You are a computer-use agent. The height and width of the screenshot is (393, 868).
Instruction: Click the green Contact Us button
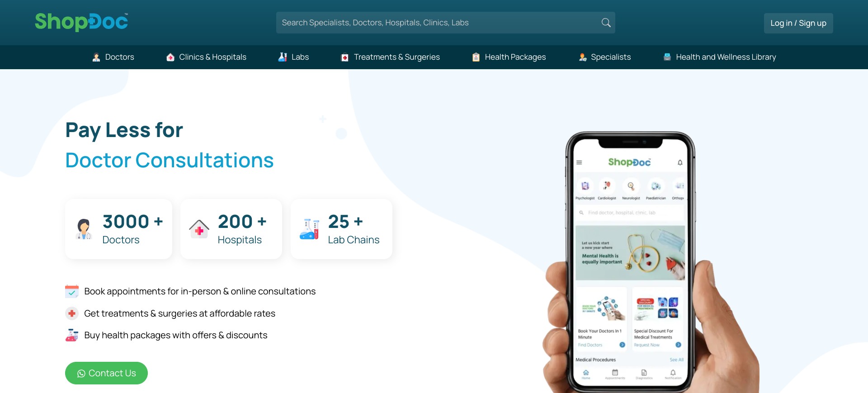(x=106, y=373)
